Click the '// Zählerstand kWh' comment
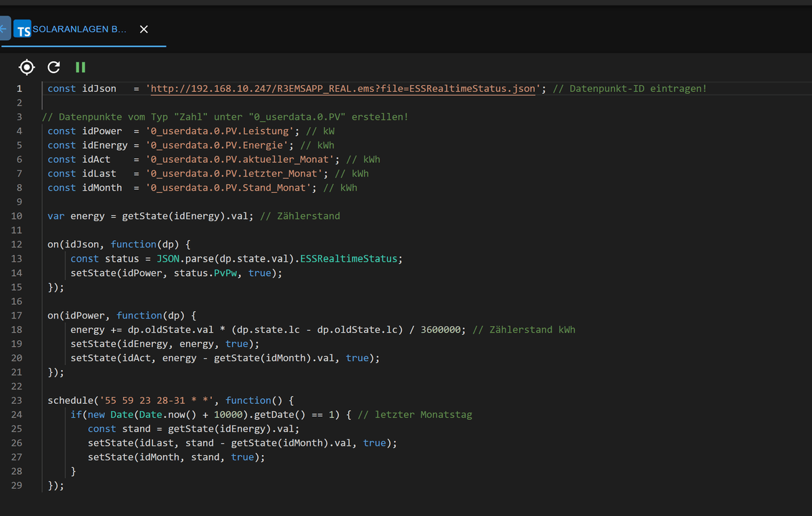 [x=524, y=330]
